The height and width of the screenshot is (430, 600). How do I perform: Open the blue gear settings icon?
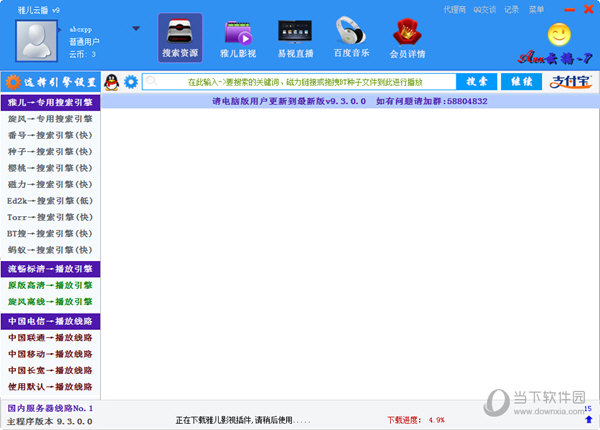click(131, 82)
